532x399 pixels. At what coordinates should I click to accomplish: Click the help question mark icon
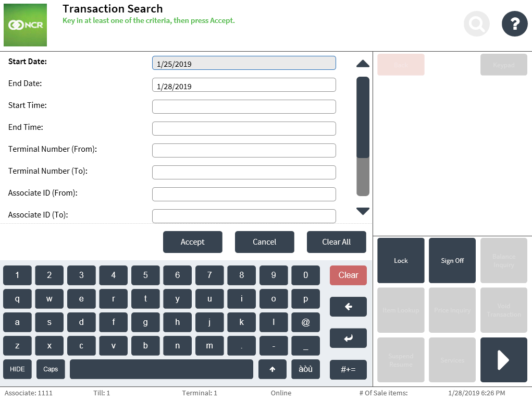click(x=514, y=23)
